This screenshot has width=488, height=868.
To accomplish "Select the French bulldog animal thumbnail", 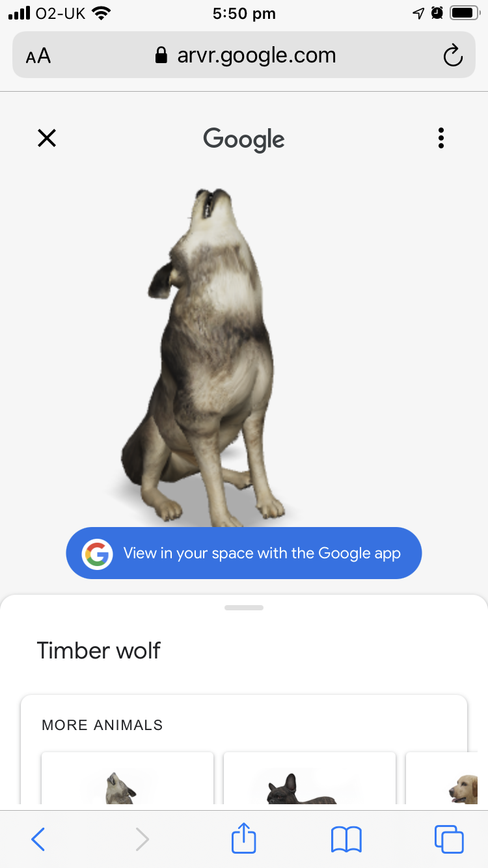I will [x=310, y=778].
